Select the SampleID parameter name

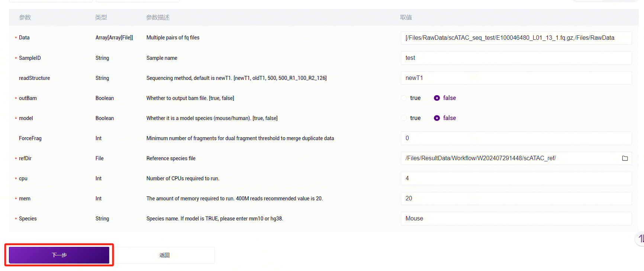tap(30, 58)
